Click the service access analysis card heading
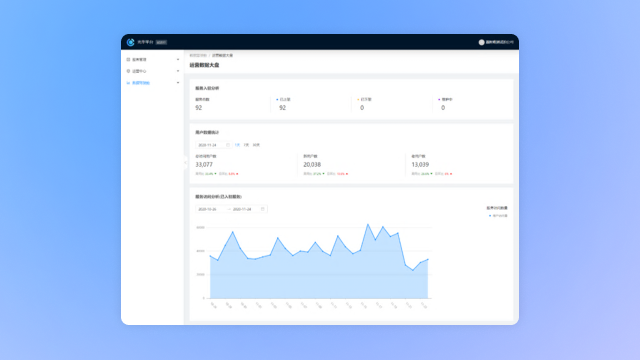The height and width of the screenshot is (360, 640). [218, 197]
